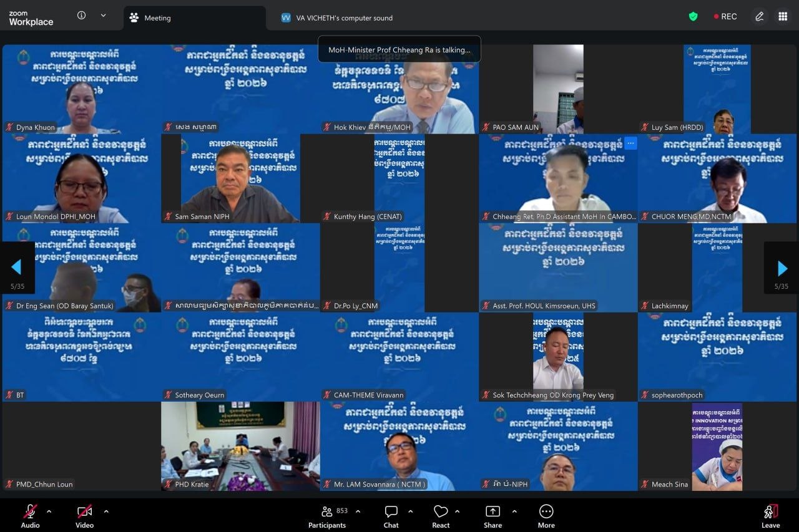Open the view layout grid icon
799x532 pixels.
[x=783, y=17]
